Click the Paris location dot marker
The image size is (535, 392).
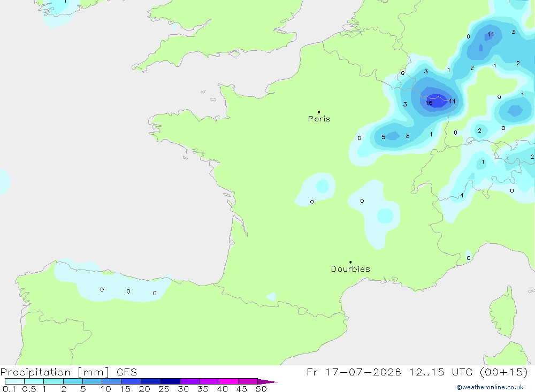pyautogui.click(x=319, y=112)
